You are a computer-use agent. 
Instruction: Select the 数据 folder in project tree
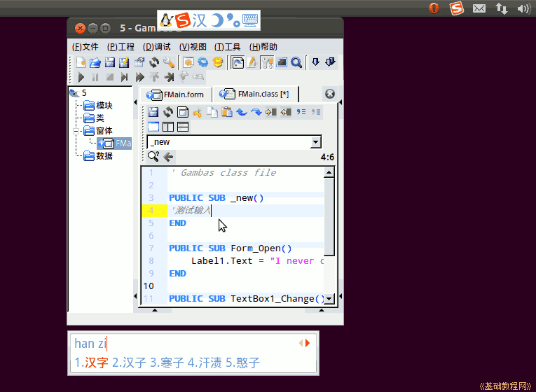98,156
